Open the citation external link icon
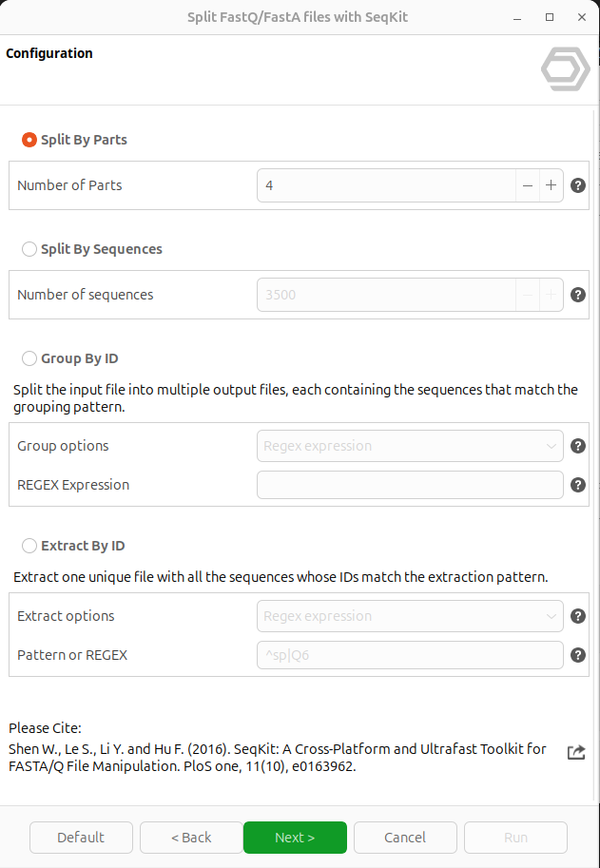The width and height of the screenshot is (600, 868). (576, 752)
